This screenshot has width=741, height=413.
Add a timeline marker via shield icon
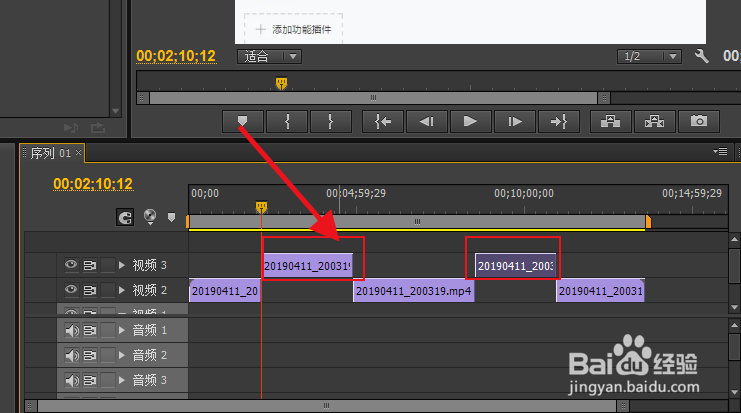[x=172, y=217]
